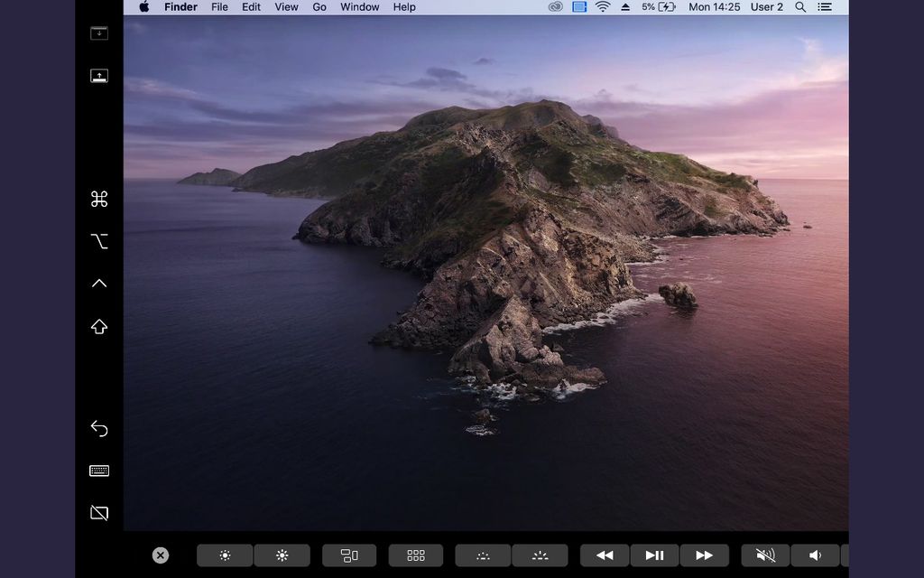924x578 pixels.
Task: Click the Wi-Fi status icon
Action: [x=601, y=7]
